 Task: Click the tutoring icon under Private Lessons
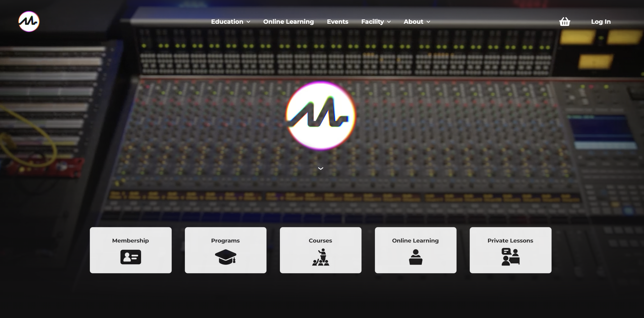[x=510, y=257]
